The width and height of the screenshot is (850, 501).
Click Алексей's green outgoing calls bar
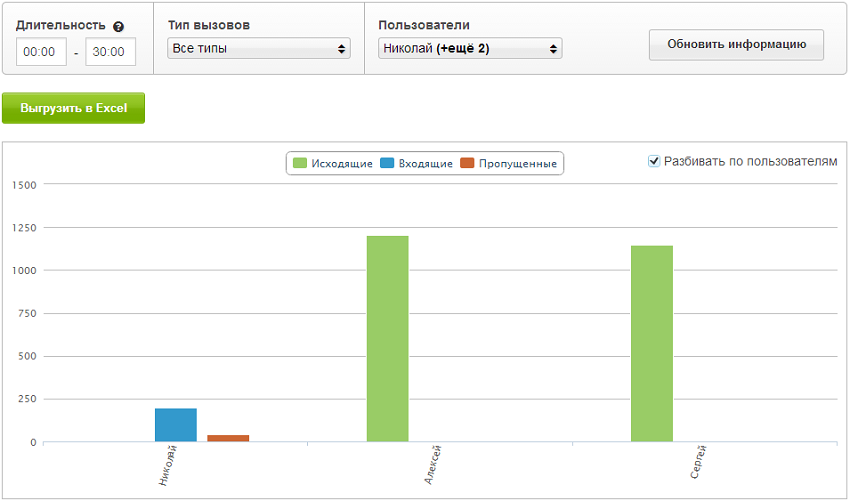[387, 338]
